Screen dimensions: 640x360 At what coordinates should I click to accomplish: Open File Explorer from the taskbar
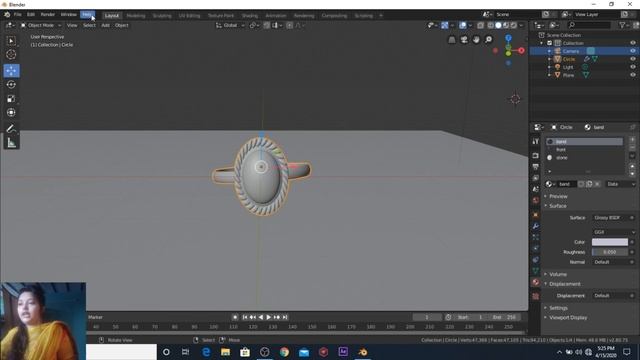tap(225, 352)
